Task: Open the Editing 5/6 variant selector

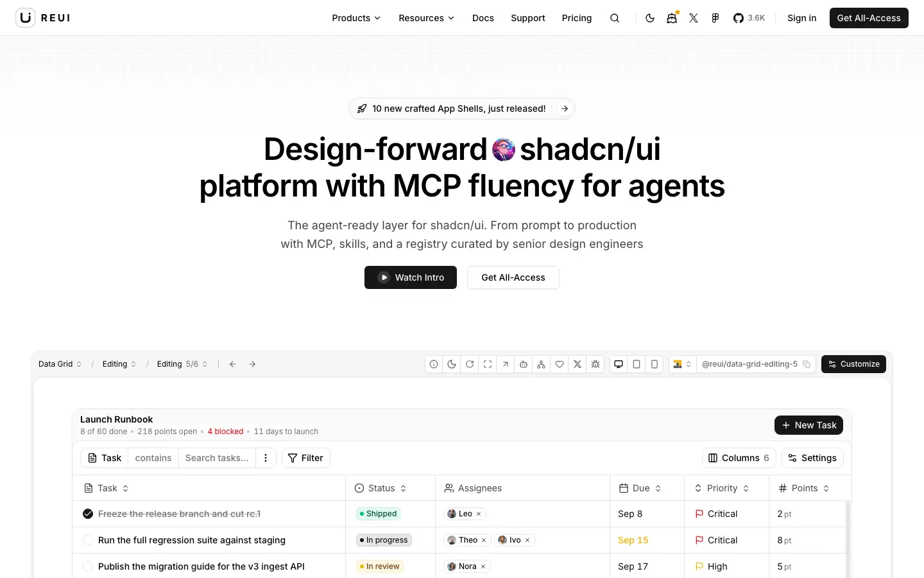Action: tap(182, 364)
